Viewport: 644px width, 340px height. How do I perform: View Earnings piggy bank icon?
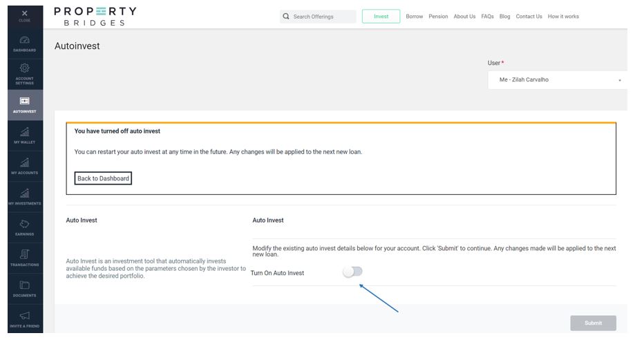click(24, 225)
